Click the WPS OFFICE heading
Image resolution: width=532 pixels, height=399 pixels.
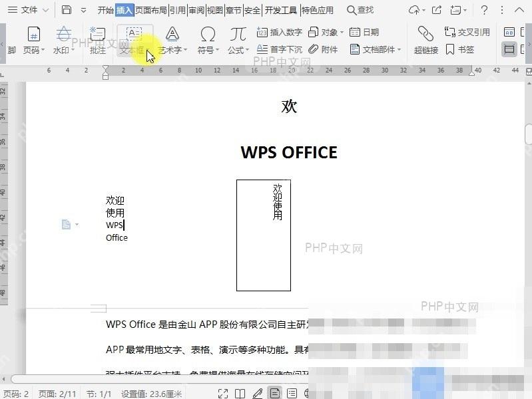click(x=289, y=152)
